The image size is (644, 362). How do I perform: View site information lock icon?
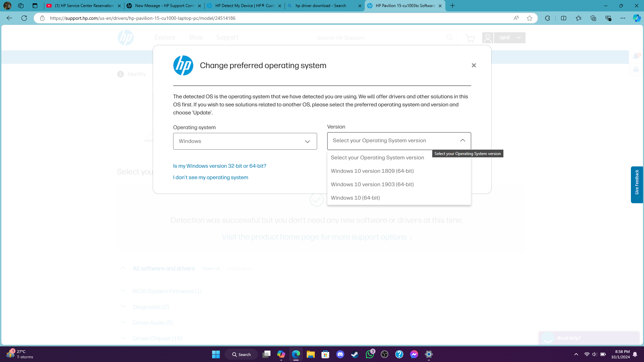point(42,18)
